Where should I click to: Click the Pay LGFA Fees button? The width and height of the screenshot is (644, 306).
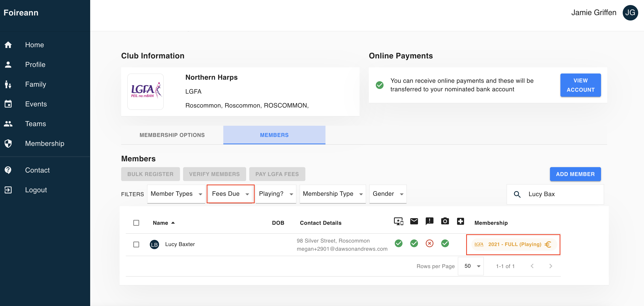pyautogui.click(x=277, y=174)
